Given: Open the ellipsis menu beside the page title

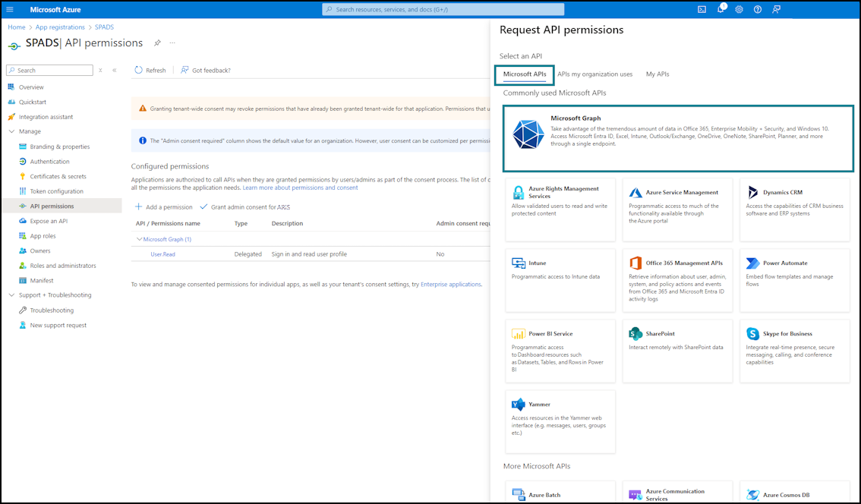Looking at the screenshot, I should (172, 43).
